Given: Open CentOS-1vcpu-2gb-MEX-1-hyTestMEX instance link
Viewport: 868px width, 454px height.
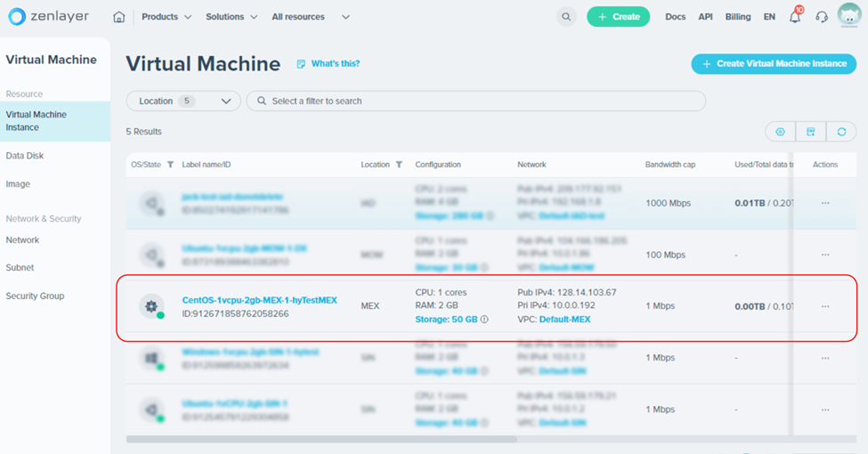Looking at the screenshot, I should click(x=260, y=300).
